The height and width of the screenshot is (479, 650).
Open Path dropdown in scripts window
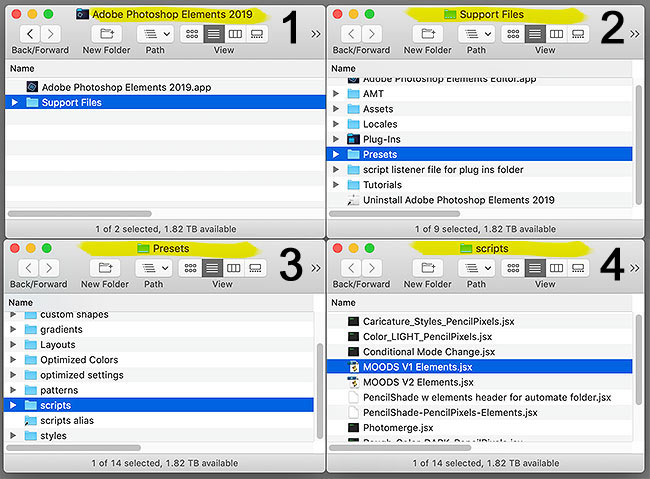476,268
